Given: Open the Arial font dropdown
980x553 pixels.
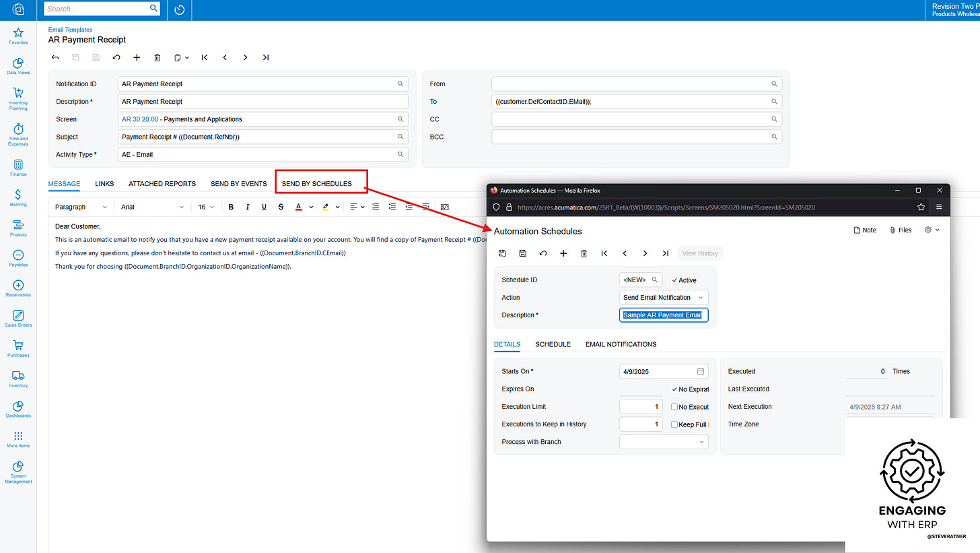Looking at the screenshot, I should [152, 207].
